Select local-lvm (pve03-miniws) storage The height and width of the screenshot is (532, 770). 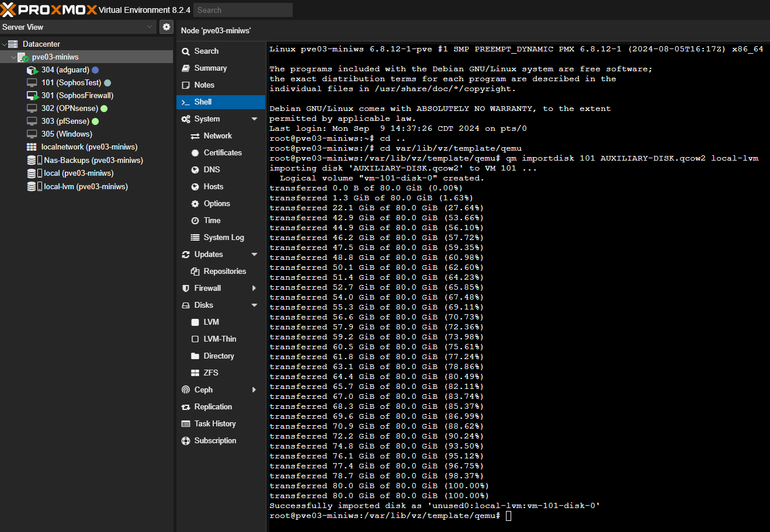[x=86, y=187]
